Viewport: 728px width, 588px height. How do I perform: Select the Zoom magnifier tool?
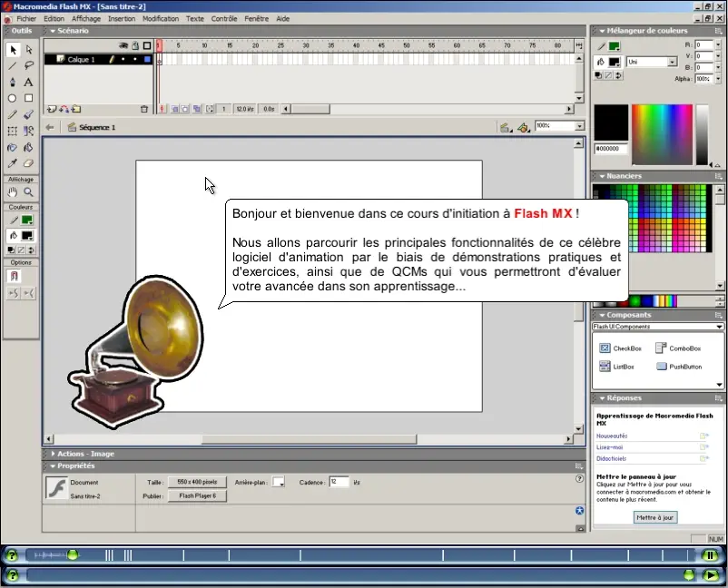29,191
